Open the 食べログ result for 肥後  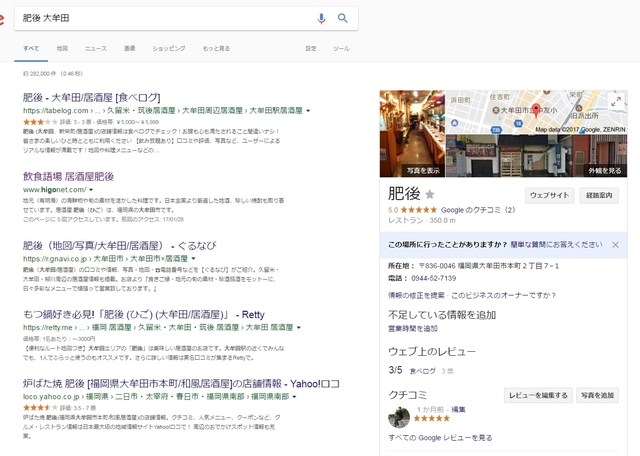91,98
